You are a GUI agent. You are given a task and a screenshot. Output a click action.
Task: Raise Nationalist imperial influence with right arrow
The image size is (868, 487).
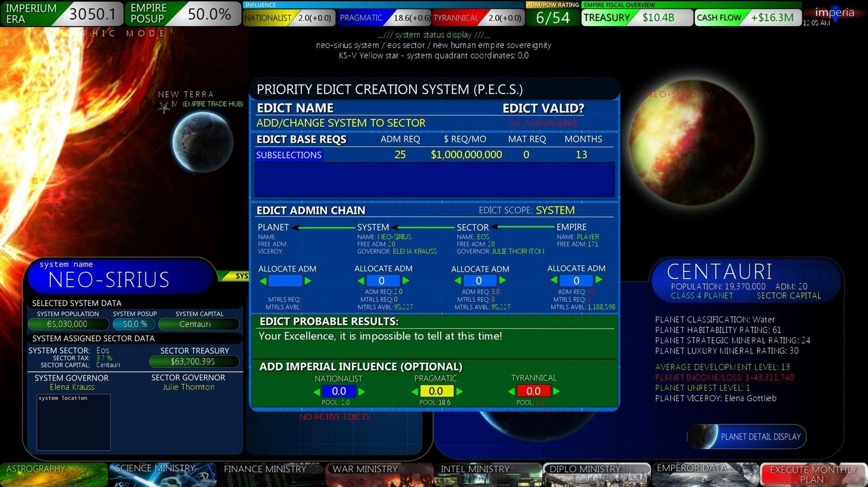pyautogui.click(x=362, y=391)
